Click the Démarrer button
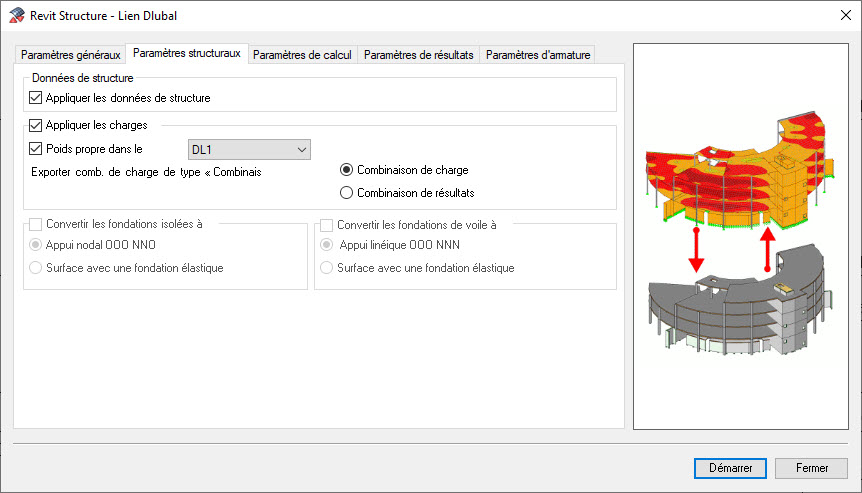 730,468
